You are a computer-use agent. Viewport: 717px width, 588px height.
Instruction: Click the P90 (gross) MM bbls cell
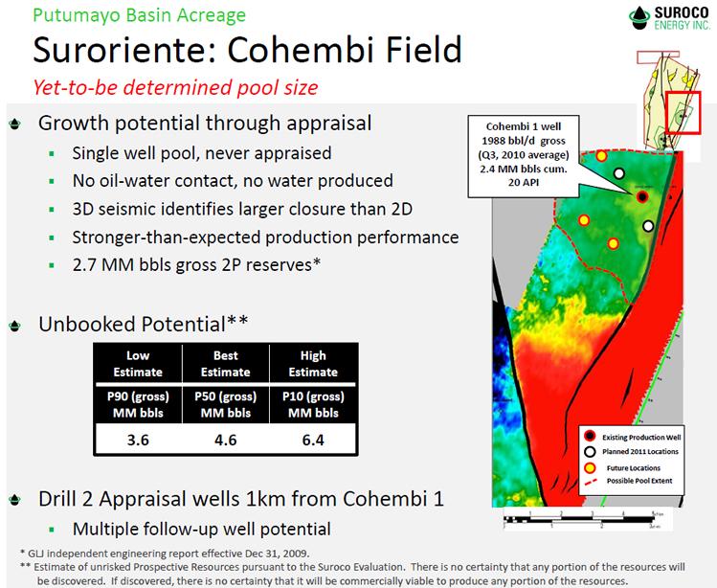(x=138, y=404)
